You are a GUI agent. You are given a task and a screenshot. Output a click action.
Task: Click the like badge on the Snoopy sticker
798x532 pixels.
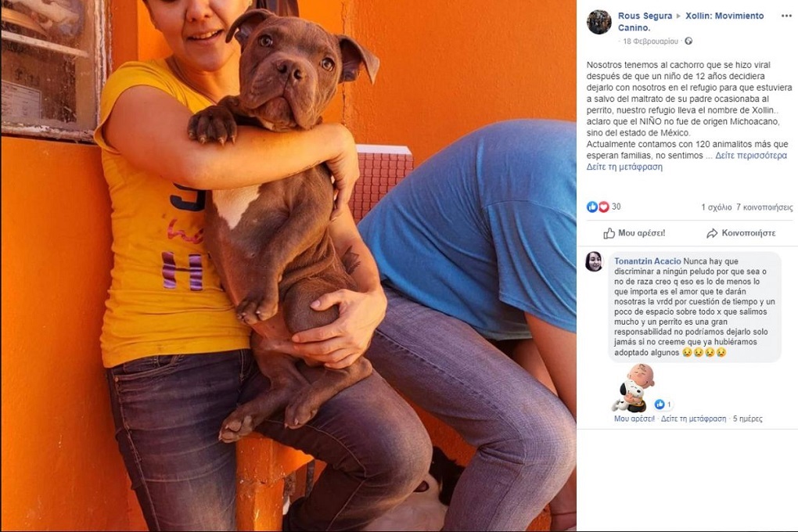point(663,404)
